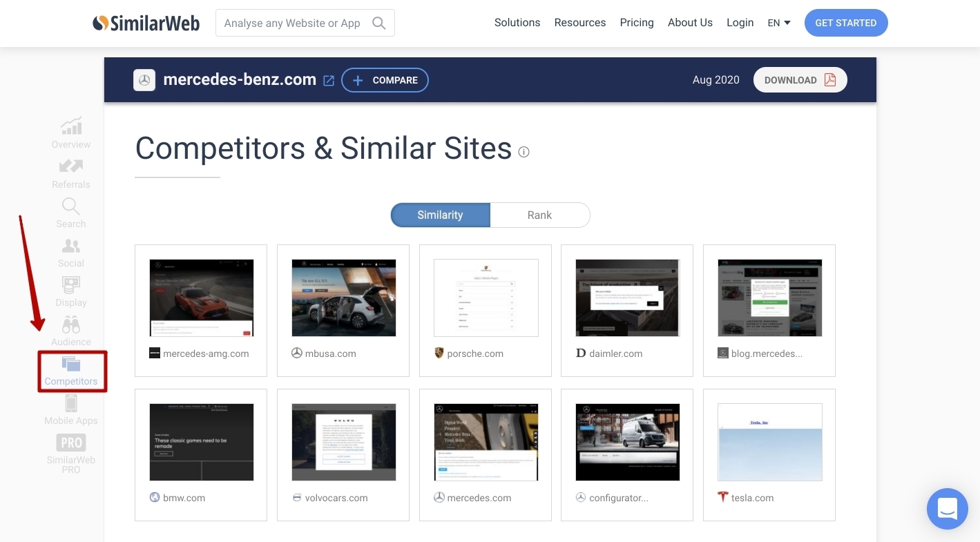Screen dimensions: 980x542
Task: Open the Social sidebar icon
Action: click(x=71, y=246)
